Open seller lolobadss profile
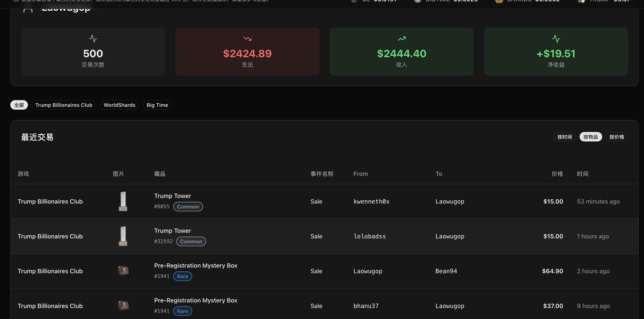Image resolution: width=644 pixels, height=319 pixels. 369,236
